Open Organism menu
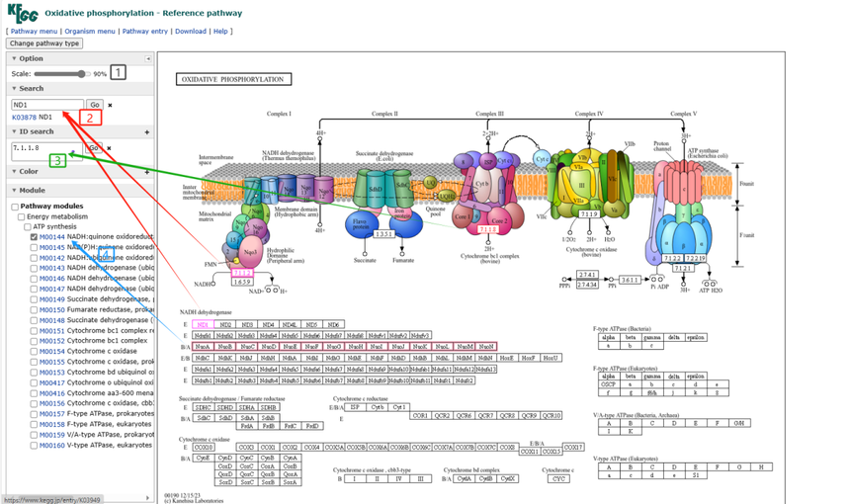The width and height of the screenshot is (849, 504). click(90, 32)
